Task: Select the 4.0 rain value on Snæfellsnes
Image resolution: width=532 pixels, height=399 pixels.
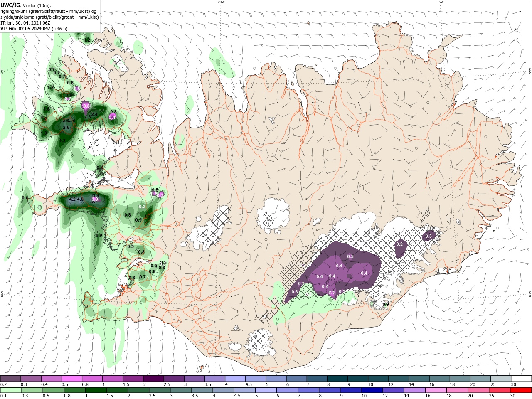Action: pos(80,199)
